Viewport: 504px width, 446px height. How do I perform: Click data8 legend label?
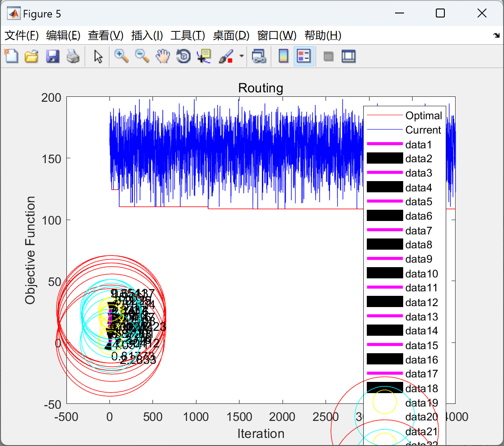[418, 245]
